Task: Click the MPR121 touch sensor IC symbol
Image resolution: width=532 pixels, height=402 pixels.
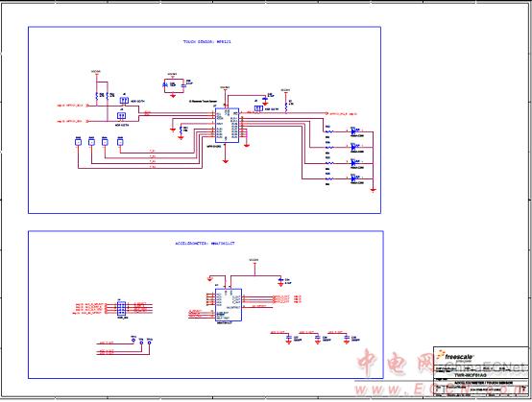Action: 227,126
